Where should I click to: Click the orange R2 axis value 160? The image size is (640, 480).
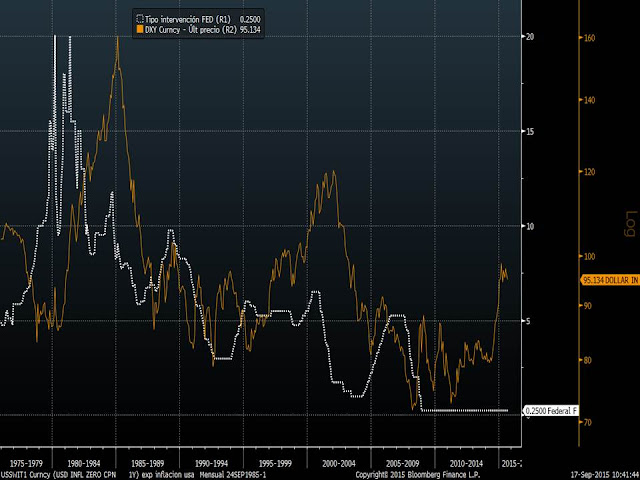click(589, 38)
